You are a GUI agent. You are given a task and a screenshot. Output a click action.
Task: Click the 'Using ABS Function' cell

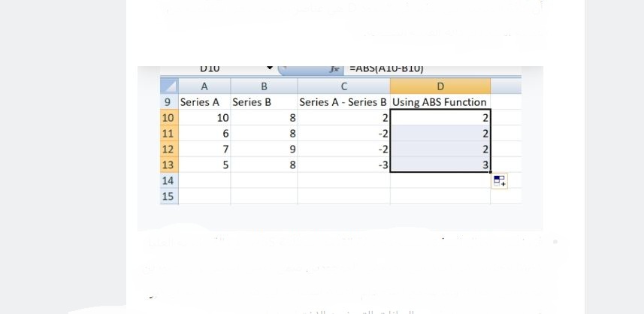point(440,101)
